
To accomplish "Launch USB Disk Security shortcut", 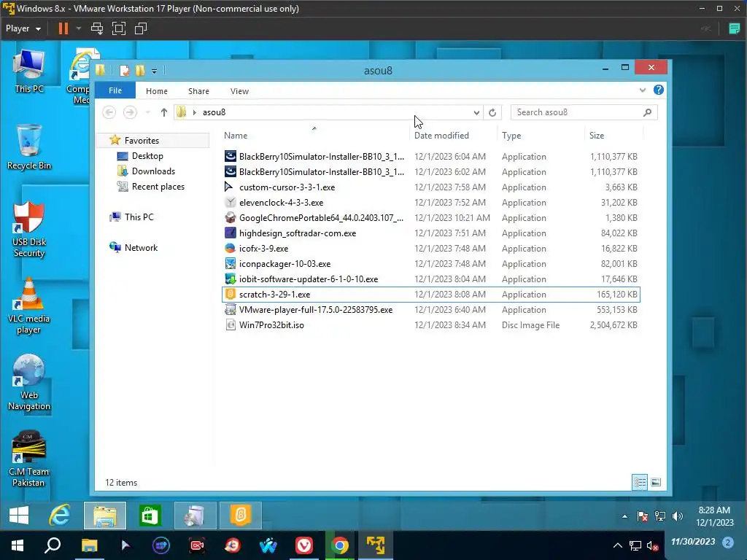I will click(x=29, y=229).
